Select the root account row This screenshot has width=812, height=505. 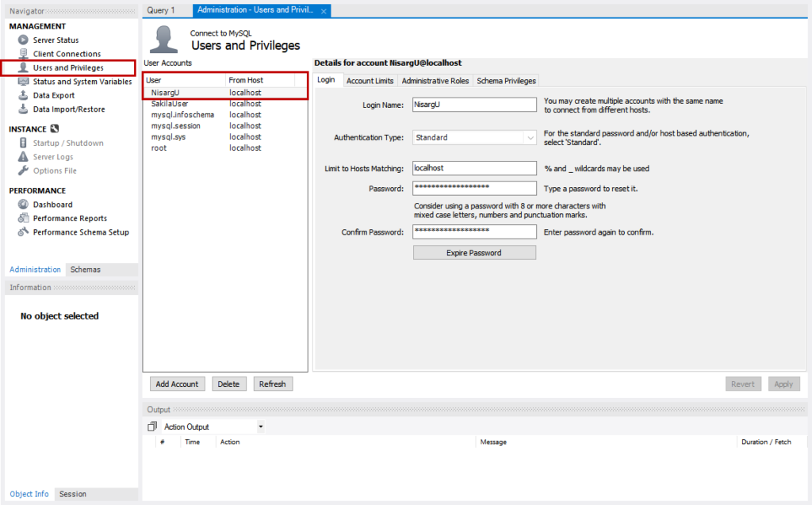pos(225,148)
